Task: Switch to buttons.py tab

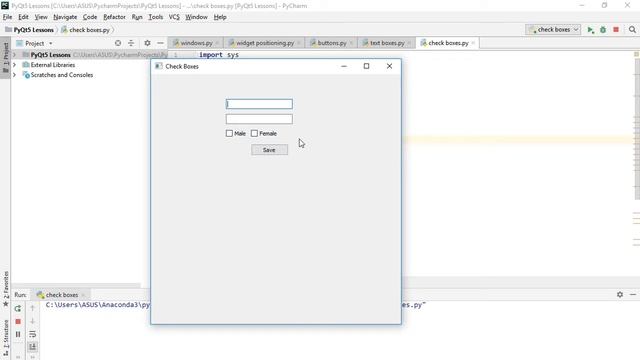Action: [331, 43]
